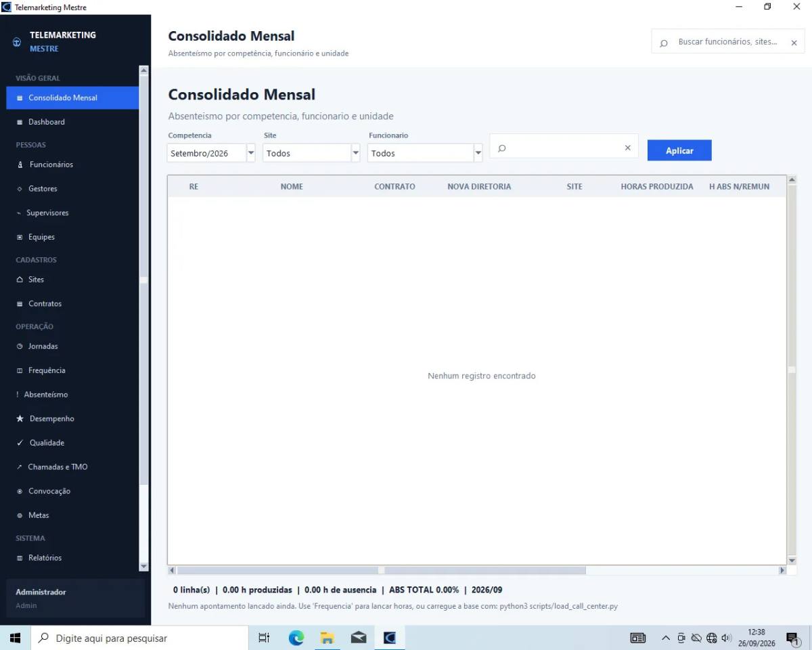Click the search magnifier icon in top bar
812x650 pixels.
(x=664, y=42)
